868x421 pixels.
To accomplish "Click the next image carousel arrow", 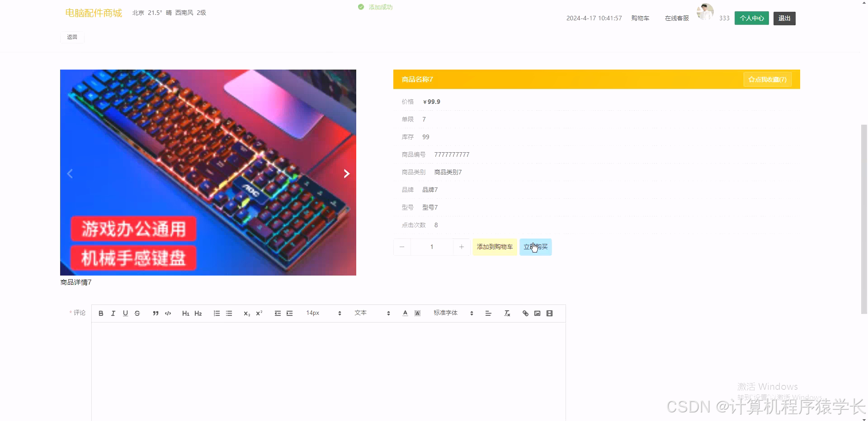I will (346, 173).
